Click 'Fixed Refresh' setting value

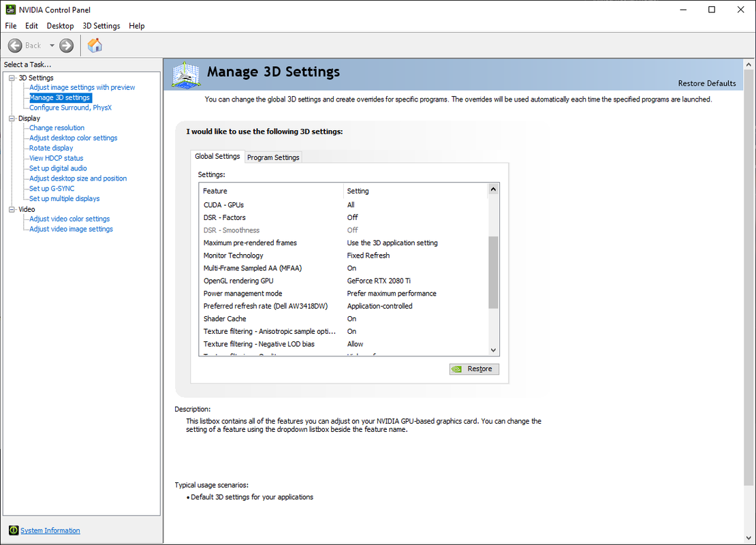(x=368, y=255)
